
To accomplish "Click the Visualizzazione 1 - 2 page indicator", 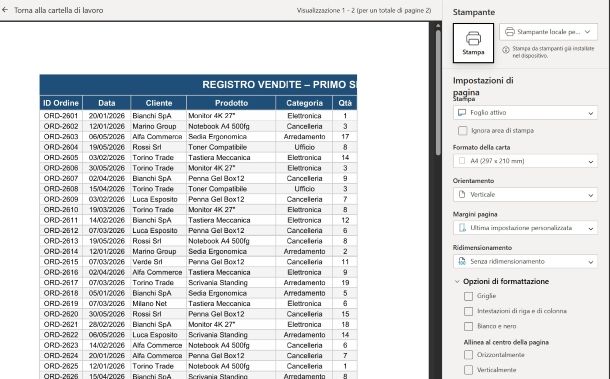I will [x=364, y=11].
